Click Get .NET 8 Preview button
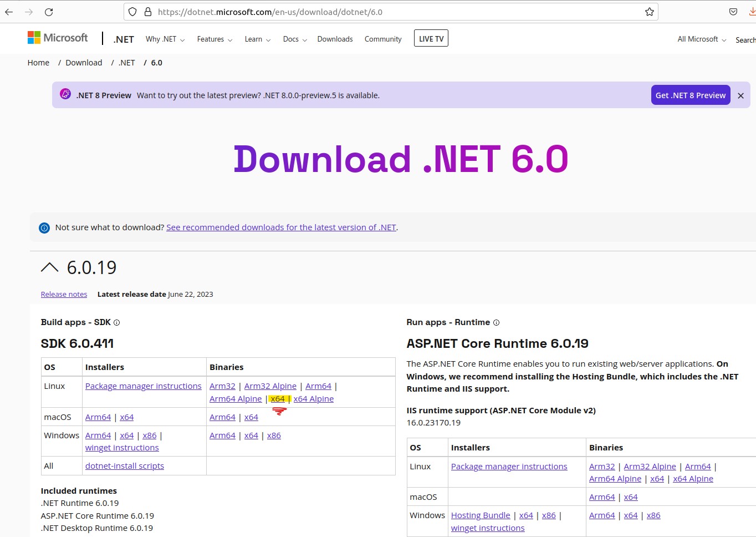 click(x=691, y=95)
